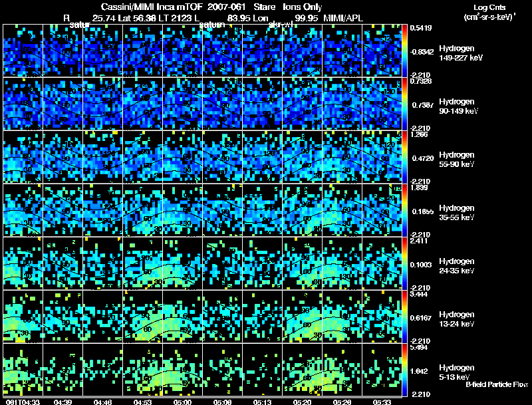The height and width of the screenshot is (405, 532).
Task: Click the 0.6167 color scale value
Action: click(422, 318)
